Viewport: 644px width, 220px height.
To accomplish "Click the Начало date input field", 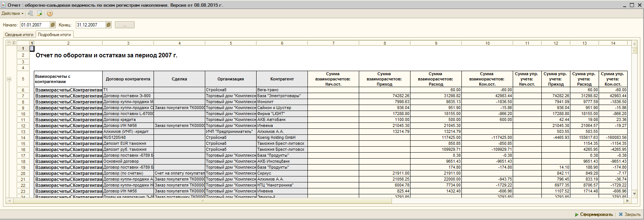I will point(35,25).
